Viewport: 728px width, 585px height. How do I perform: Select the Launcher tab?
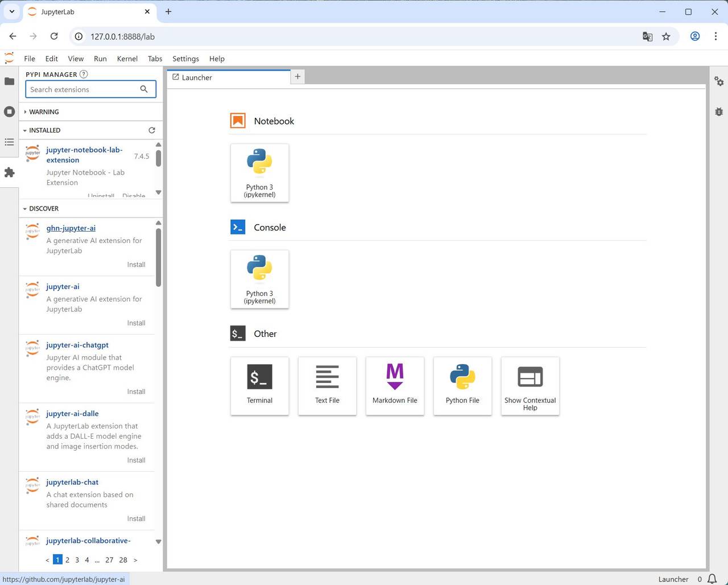tap(229, 77)
